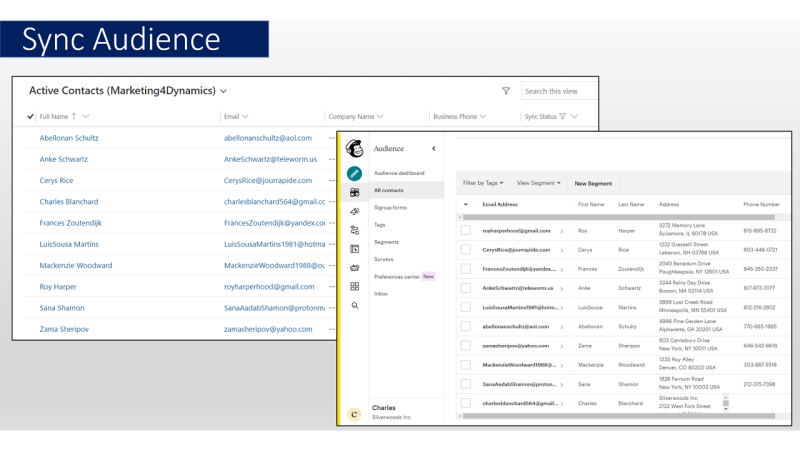Image resolution: width=800 pixels, height=450 pixels.
Task: Open the Automations sidebar icon
Action: [x=354, y=230]
